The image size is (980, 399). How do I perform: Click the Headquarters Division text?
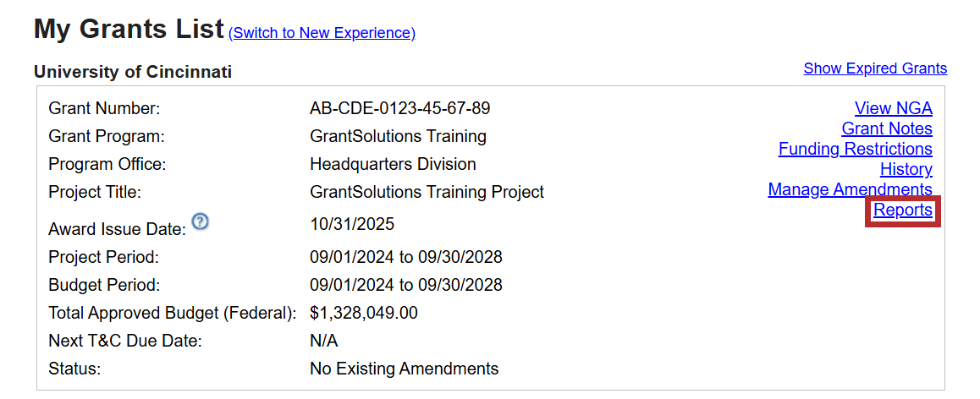(x=393, y=164)
